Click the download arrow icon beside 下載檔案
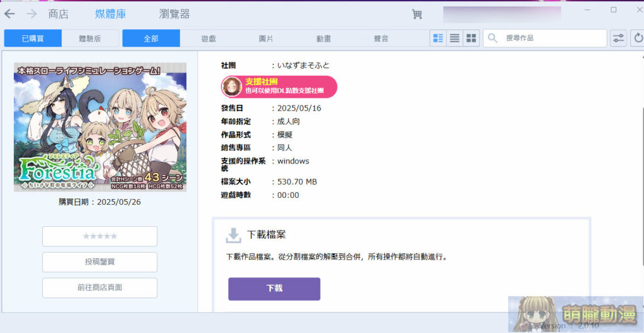Screen dimensions: 644x333 (x=233, y=236)
